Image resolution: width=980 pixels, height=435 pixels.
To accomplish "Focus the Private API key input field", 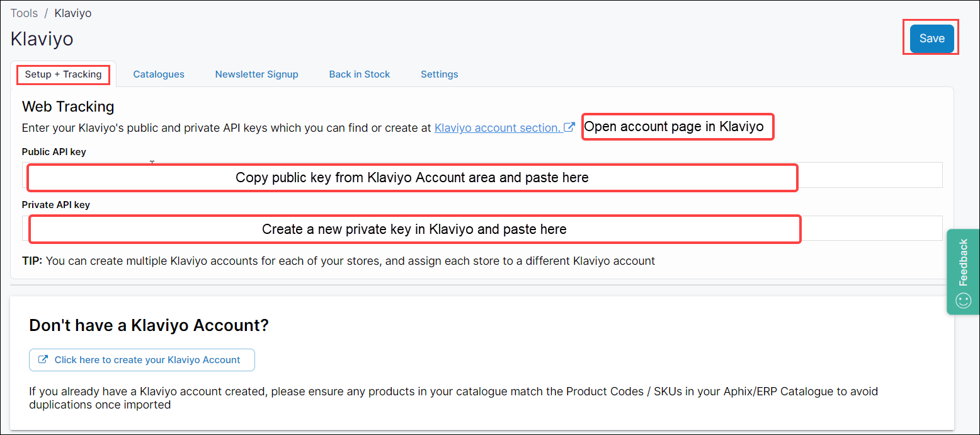I will [x=869, y=228].
